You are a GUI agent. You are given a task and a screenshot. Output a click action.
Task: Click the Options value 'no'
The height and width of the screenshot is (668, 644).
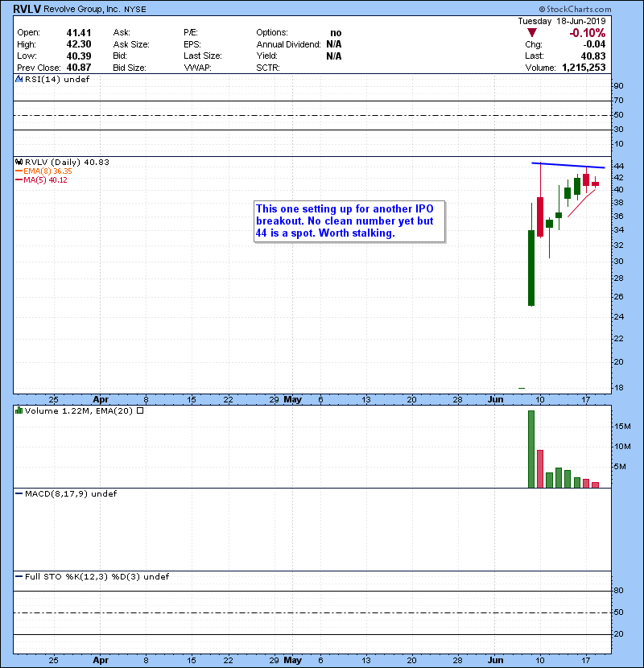pos(336,33)
